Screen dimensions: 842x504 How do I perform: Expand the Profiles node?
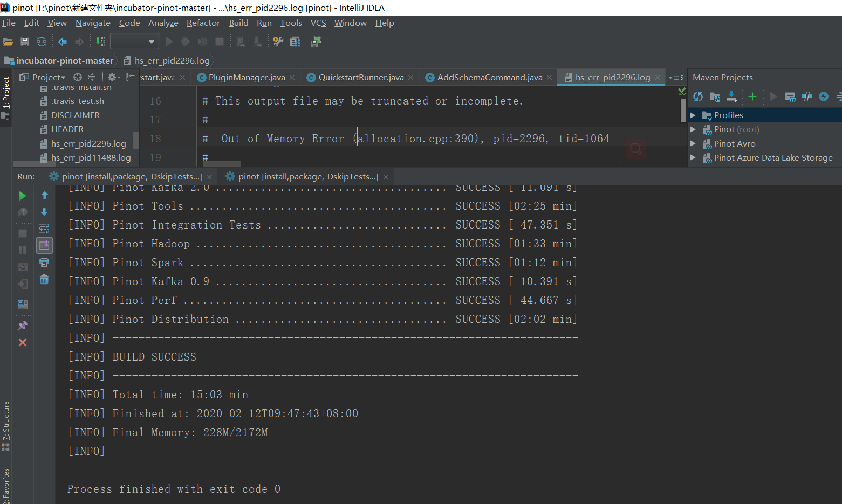[x=693, y=115]
